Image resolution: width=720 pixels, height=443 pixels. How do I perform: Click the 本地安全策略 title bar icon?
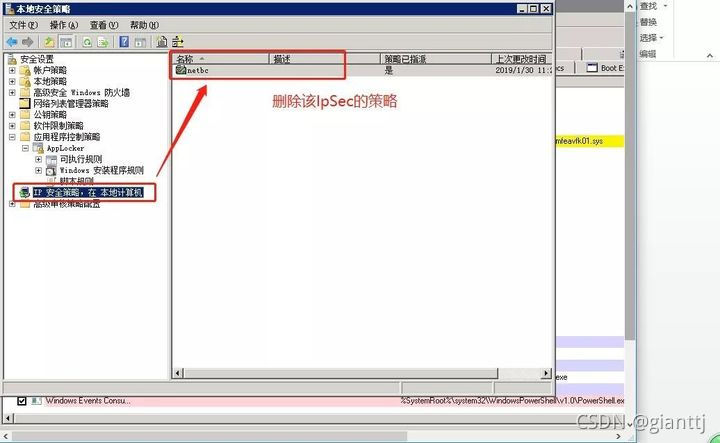9,8
